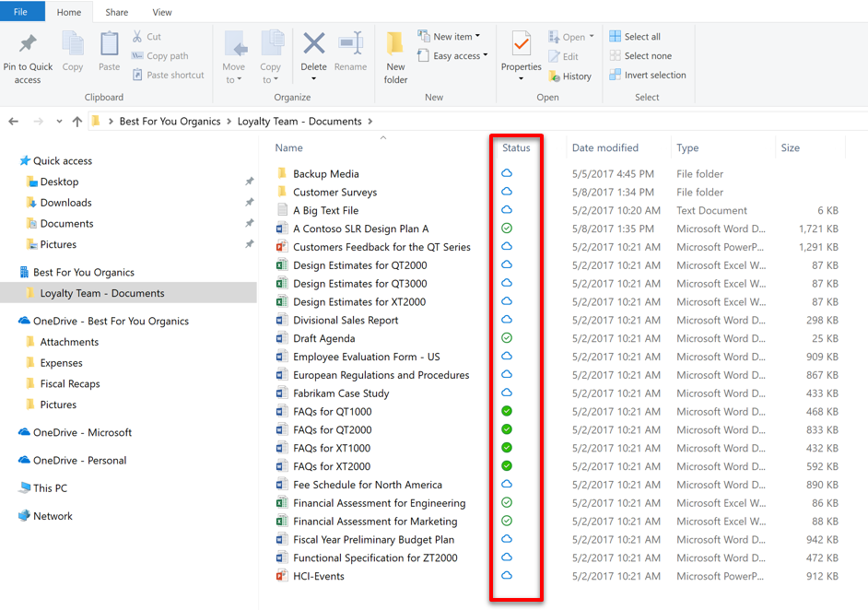The image size is (868, 610).
Task: Switch to the Share tab
Action: point(117,12)
